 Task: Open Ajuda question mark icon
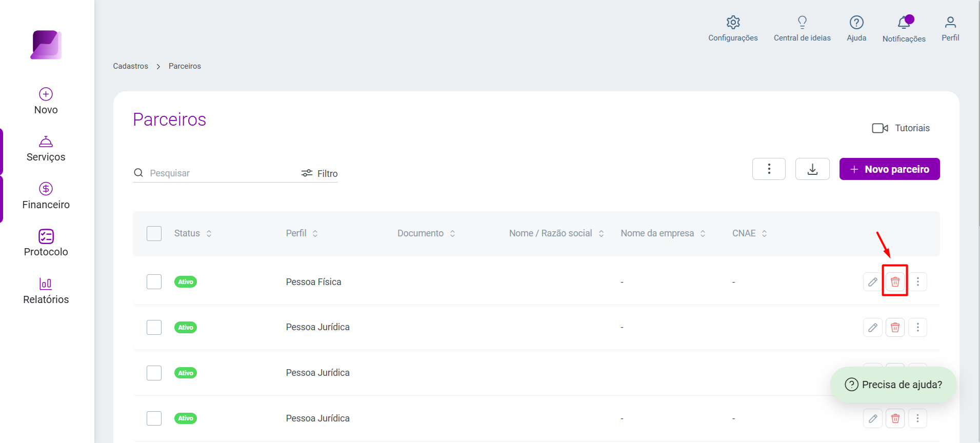tap(856, 23)
